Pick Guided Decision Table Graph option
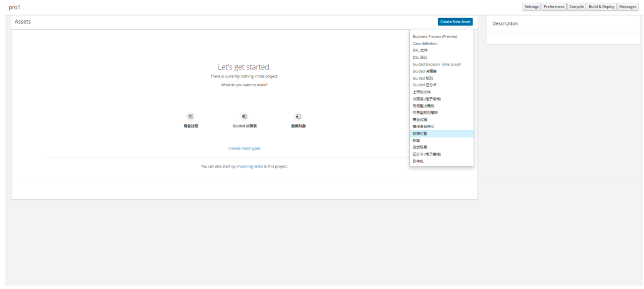The image size is (644, 289). pos(437,64)
